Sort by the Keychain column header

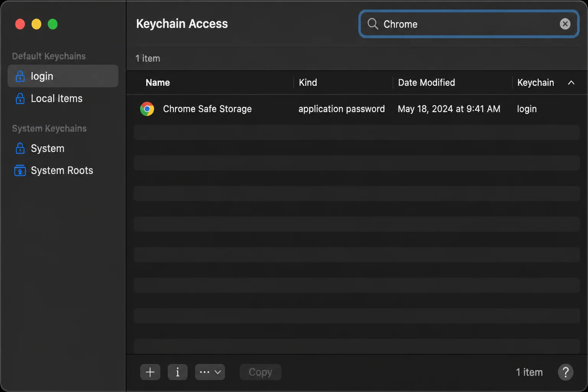(536, 83)
